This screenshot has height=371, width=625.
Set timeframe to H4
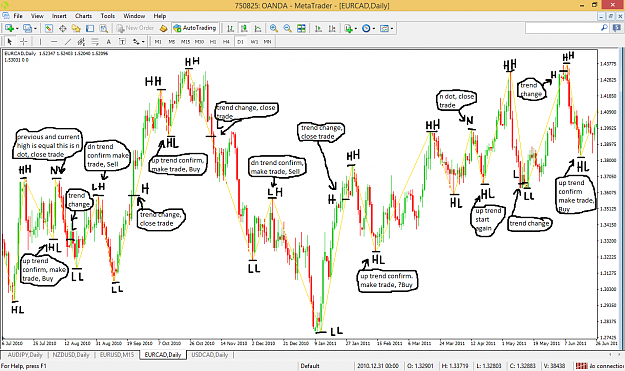click(226, 41)
